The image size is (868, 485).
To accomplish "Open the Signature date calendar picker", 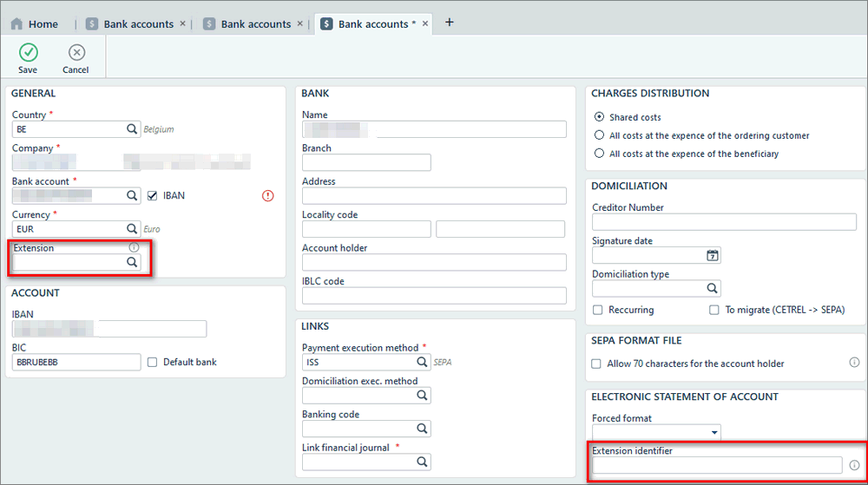I will coord(713,256).
